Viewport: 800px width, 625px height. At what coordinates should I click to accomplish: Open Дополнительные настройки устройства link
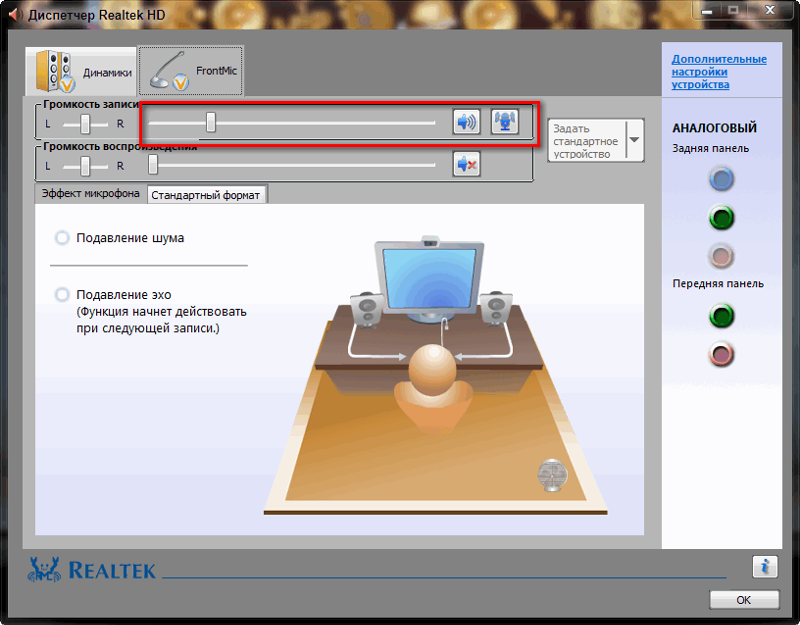[719, 72]
